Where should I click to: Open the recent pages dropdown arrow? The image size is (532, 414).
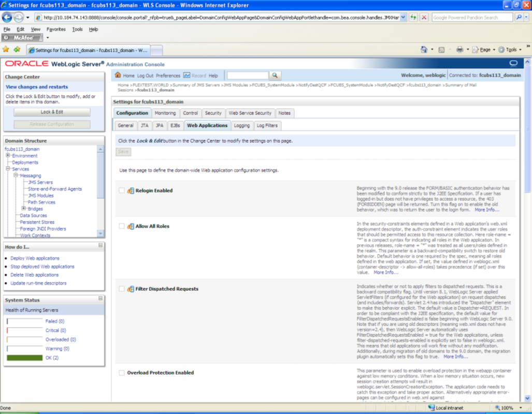[27, 17]
